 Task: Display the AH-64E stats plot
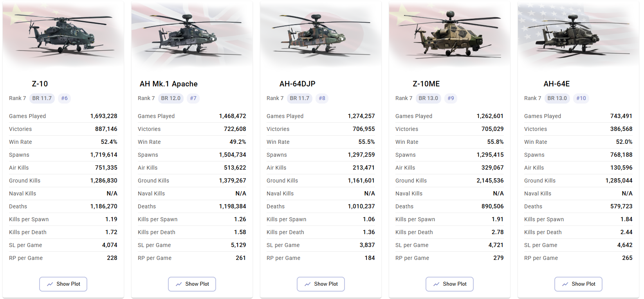coord(578,284)
